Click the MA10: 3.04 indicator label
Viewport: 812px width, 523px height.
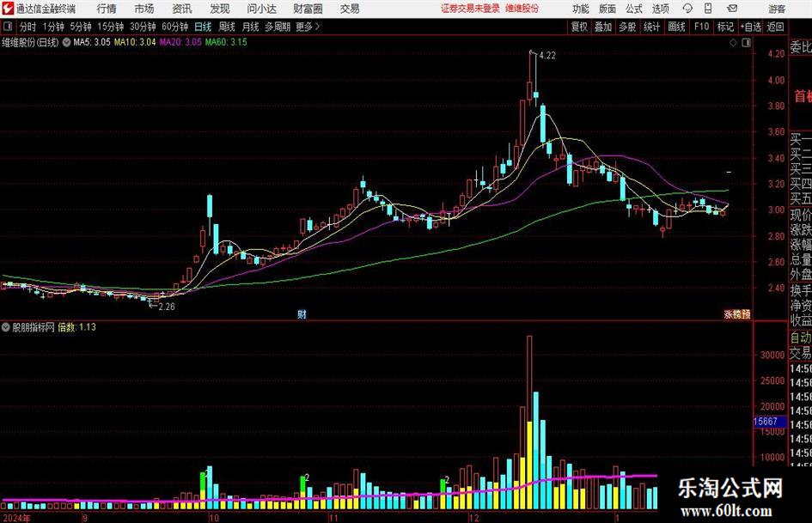(x=135, y=42)
